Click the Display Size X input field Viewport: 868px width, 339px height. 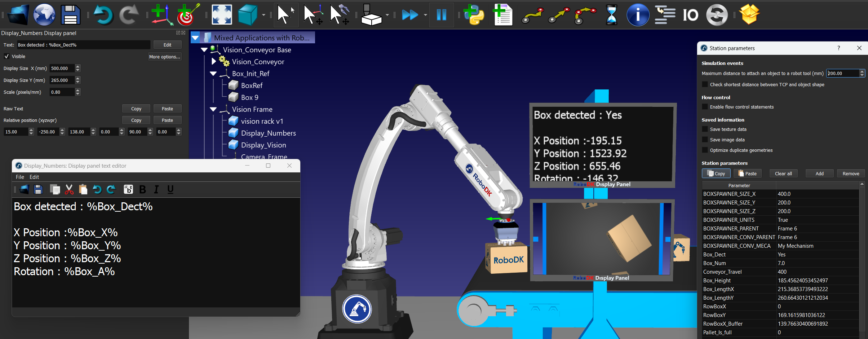coord(62,68)
